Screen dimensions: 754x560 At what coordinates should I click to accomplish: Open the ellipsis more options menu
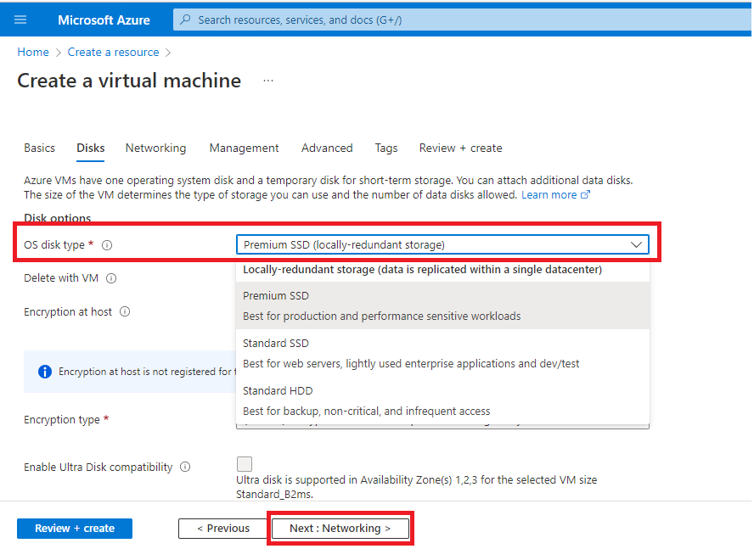coord(268,81)
